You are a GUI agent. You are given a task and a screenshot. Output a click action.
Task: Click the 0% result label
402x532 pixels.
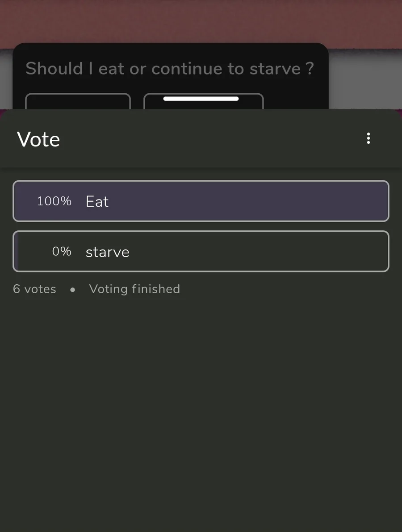tap(62, 251)
